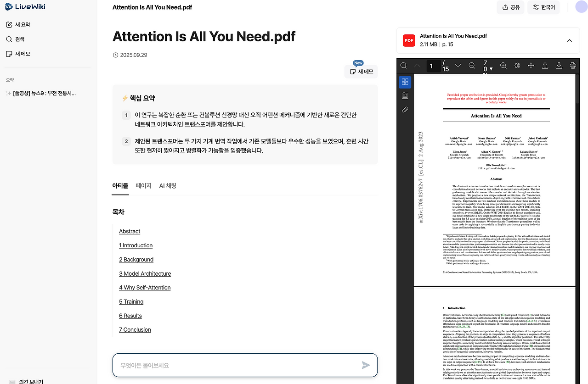Print the PDF document
588x384 pixels.
(x=573, y=66)
